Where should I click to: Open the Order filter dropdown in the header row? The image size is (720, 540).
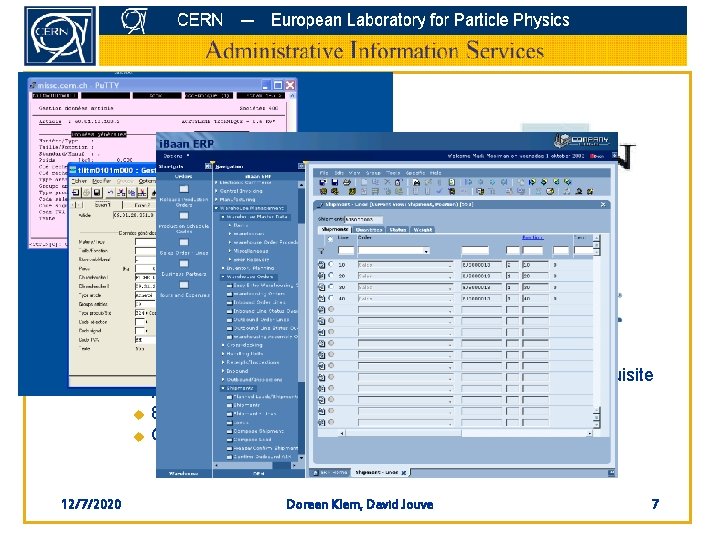point(426,251)
